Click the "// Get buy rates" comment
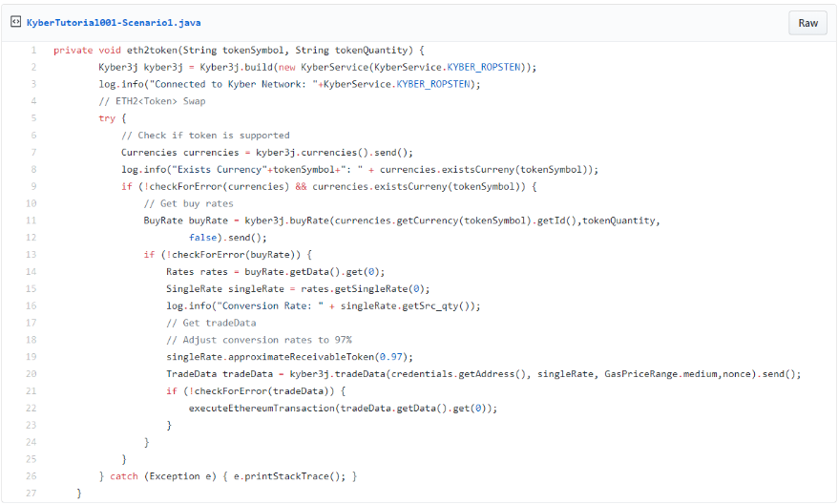Screen dimensions: 838x504 click(x=188, y=203)
